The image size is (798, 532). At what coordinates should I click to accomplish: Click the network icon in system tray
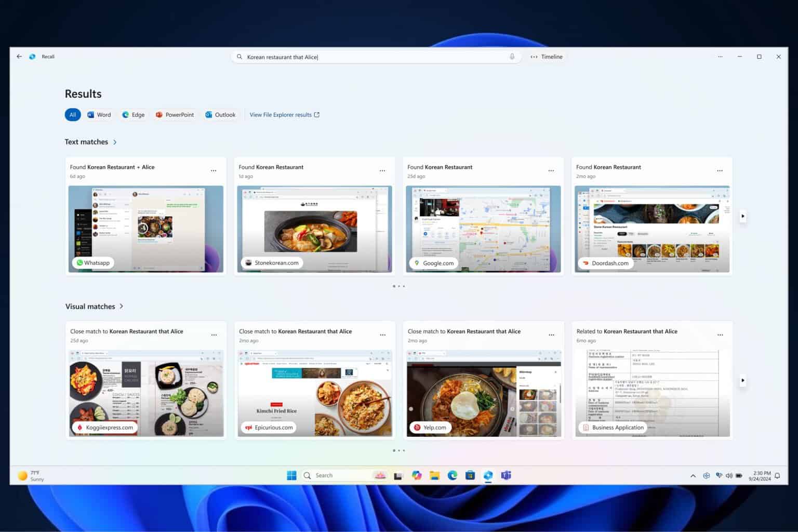[x=719, y=476]
